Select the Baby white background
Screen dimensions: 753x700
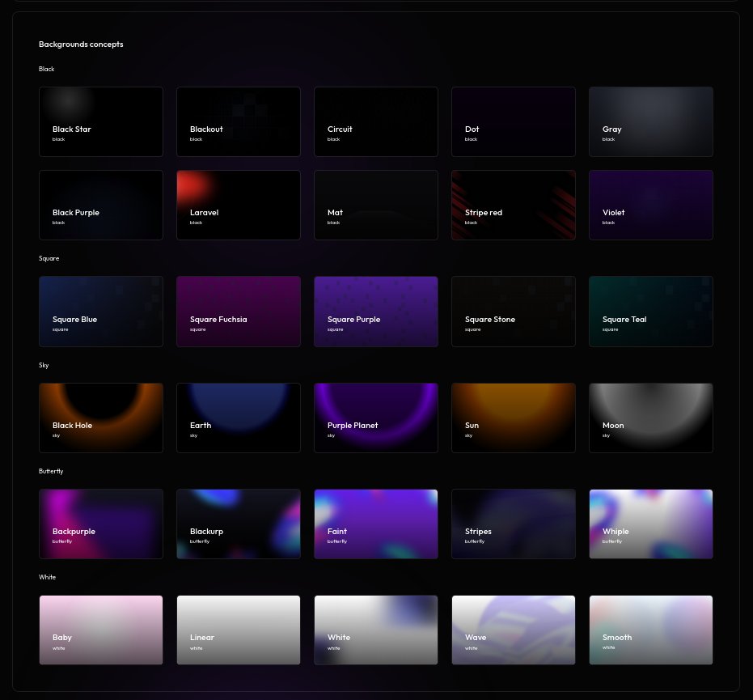point(101,630)
